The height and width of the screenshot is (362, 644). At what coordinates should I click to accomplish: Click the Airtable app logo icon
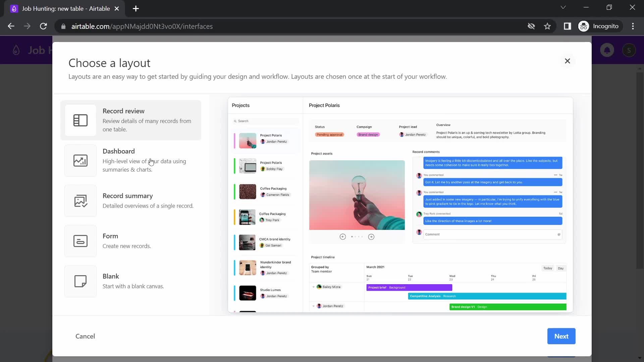[16, 50]
